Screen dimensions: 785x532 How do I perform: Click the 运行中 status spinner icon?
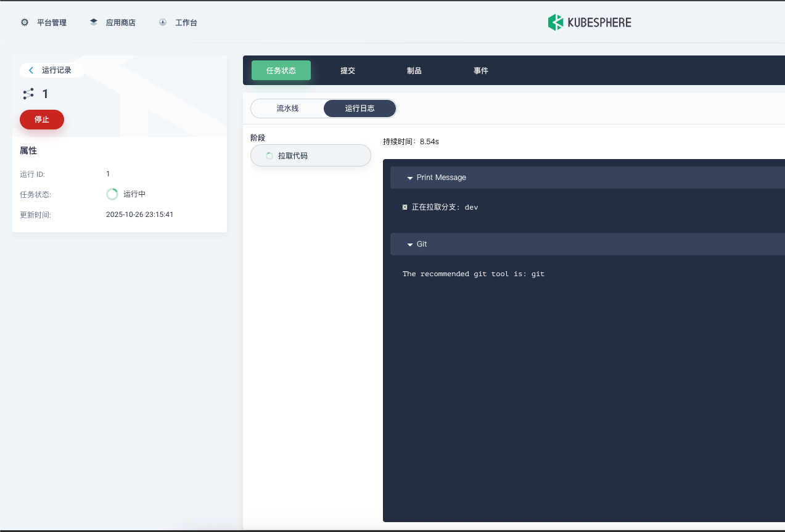click(112, 194)
